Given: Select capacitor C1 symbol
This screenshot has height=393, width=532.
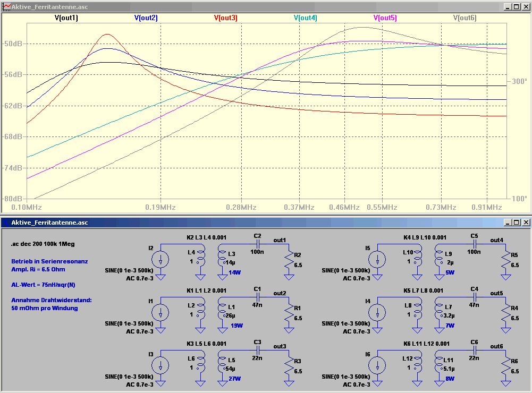Looking at the screenshot, I should [x=258, y=297].
